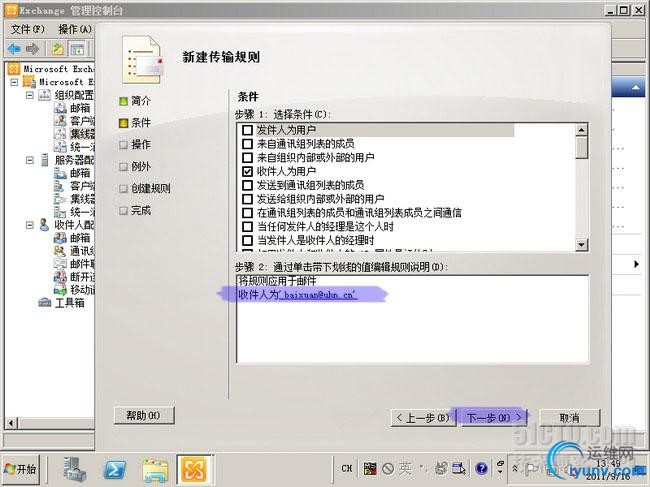
Task: Check 当任何发件人的经理是这个人时 condition
Action: coord(247,227)
